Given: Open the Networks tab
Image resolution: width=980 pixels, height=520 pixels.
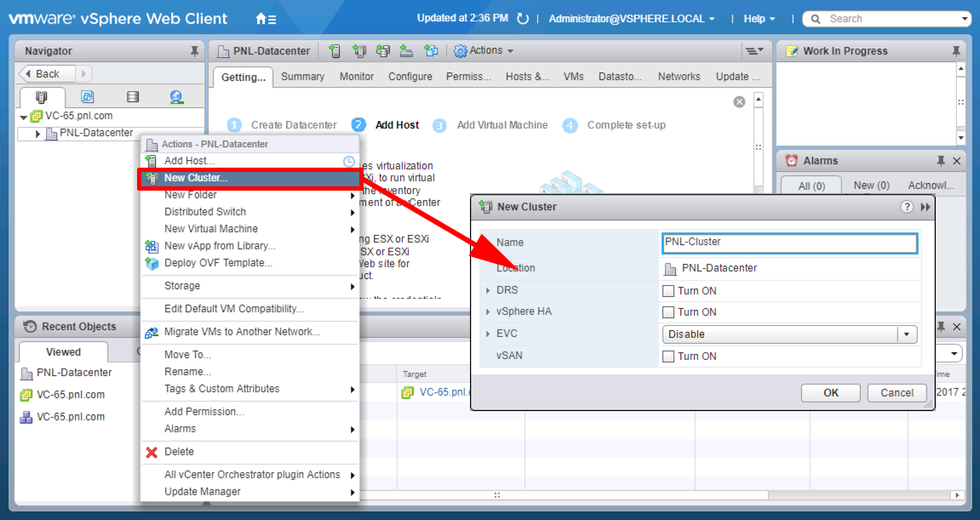Looking at the screenshot, I should click(679, 77).
